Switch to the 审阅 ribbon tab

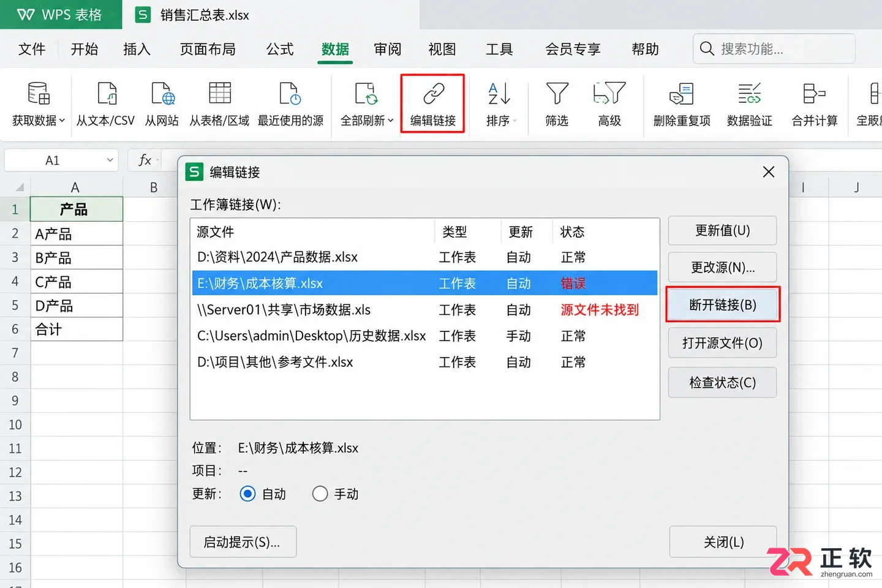click(388, 49)
